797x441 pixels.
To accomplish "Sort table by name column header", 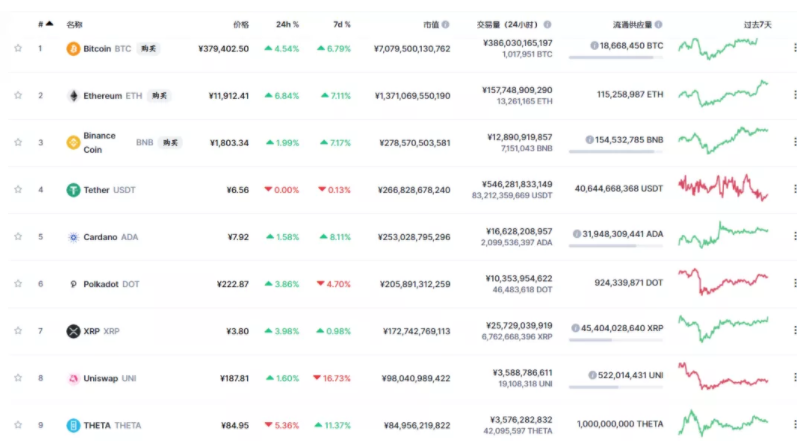I will click(x=74, y=24).
